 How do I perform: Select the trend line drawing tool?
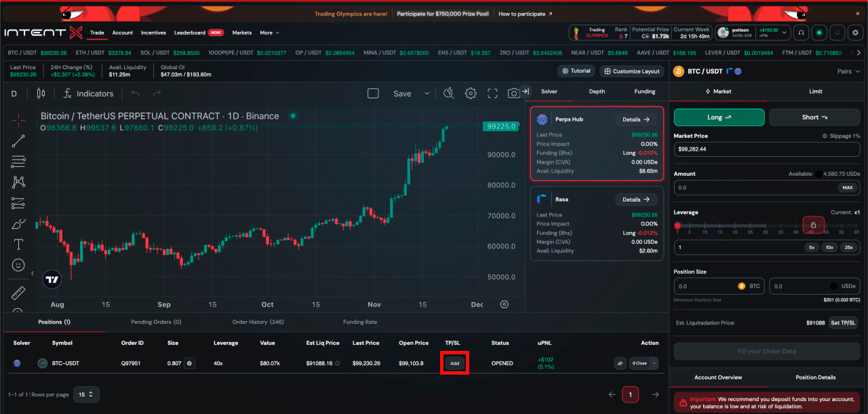coord(18,141)
